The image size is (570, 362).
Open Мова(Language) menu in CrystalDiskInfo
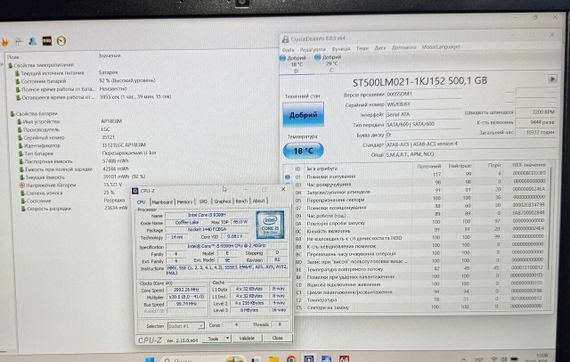click(x=441, y=47)
